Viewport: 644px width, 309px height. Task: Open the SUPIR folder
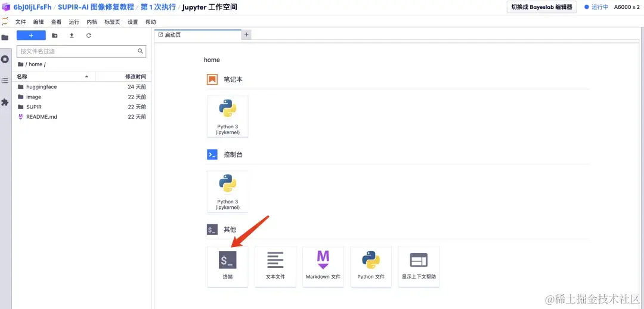pos(82,107)
